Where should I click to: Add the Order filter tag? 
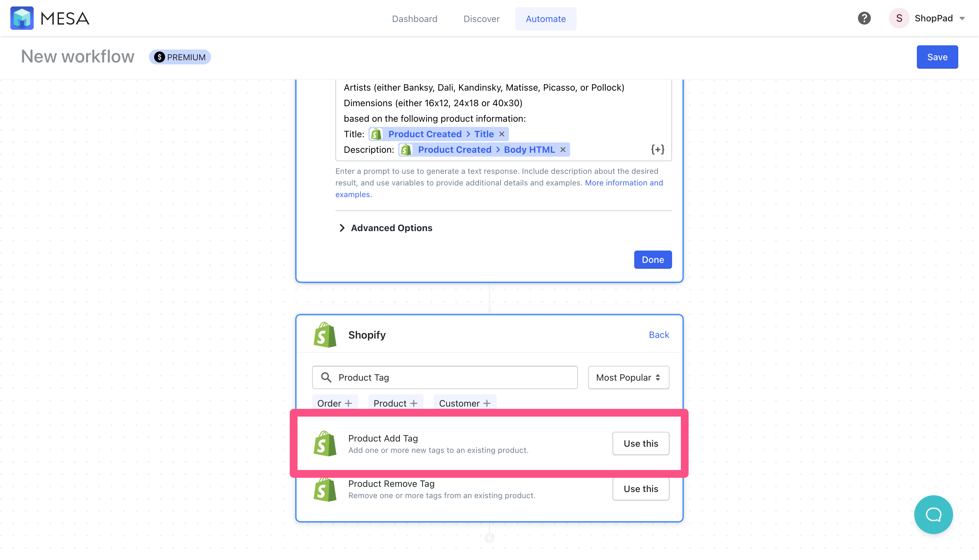(x=335, y=403)
